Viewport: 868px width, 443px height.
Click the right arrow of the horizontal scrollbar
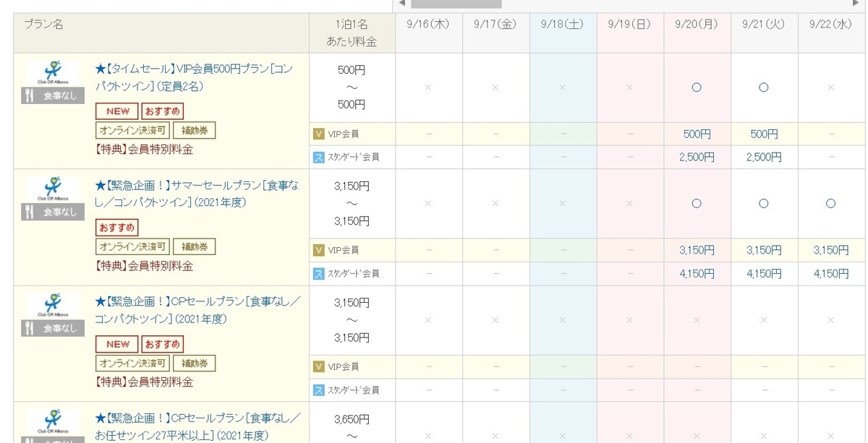pos(857,4)
